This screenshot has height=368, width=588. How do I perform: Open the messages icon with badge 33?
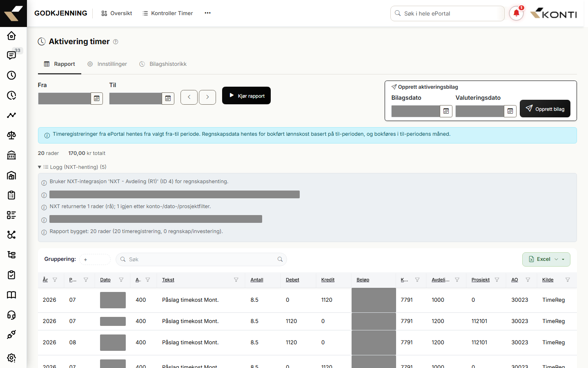[11, 55]
